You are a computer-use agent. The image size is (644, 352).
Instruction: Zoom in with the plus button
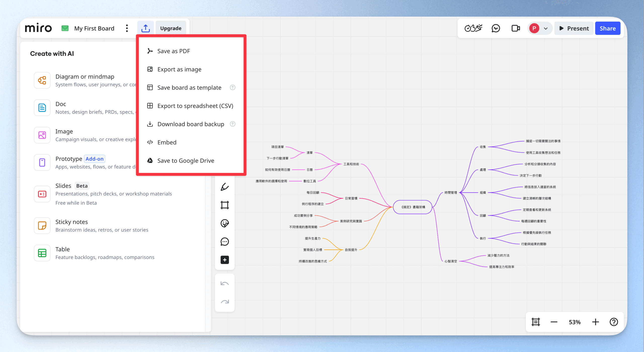point(595,322)
